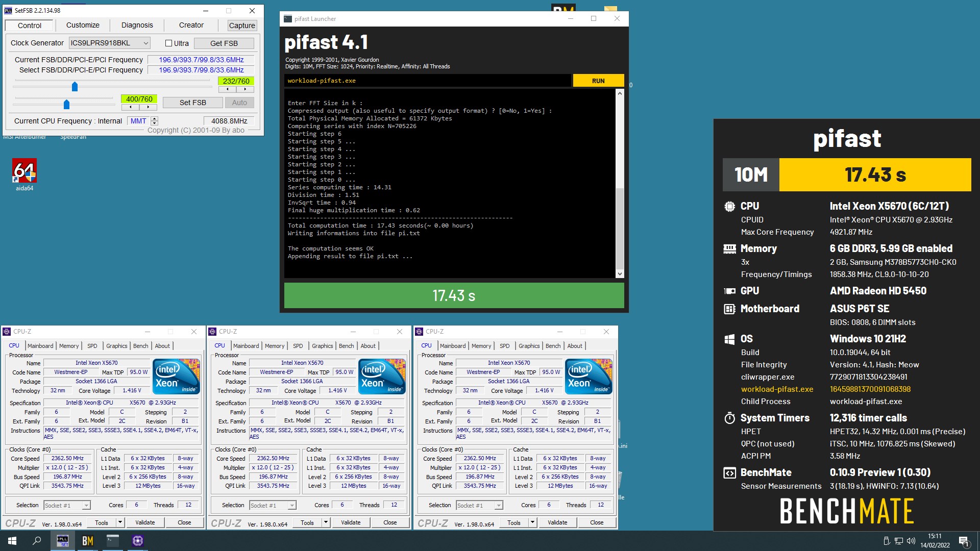The image size is (980, 551).
Task: Open the Graphics tab in leftmost CPU-Z
Action: coord(117,346)
